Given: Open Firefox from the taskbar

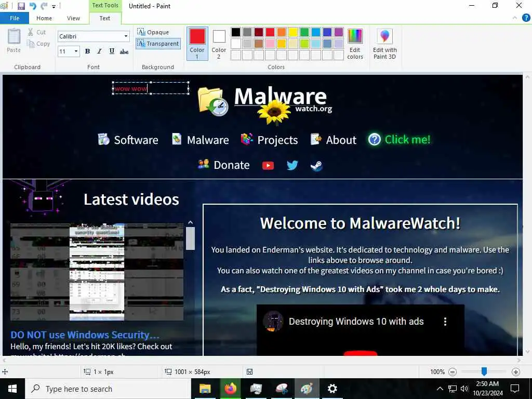Looking at the screenshot, I should [x=230, y=389].
